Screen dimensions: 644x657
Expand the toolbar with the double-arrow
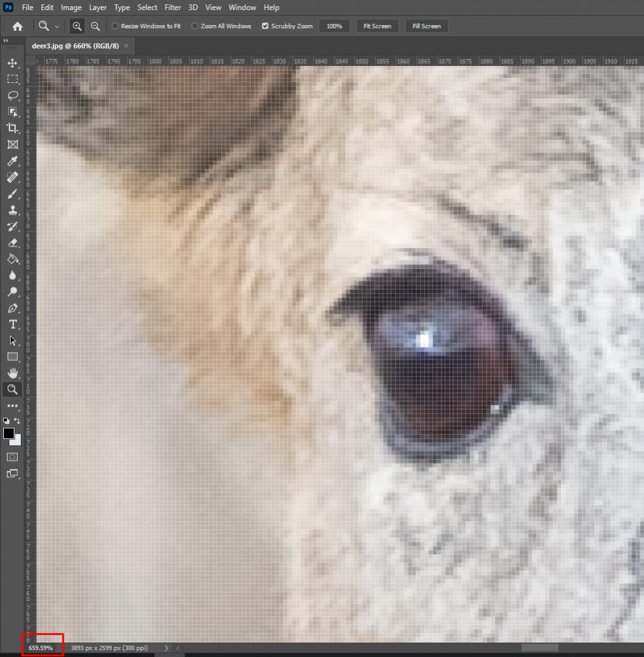coord(6,41)
